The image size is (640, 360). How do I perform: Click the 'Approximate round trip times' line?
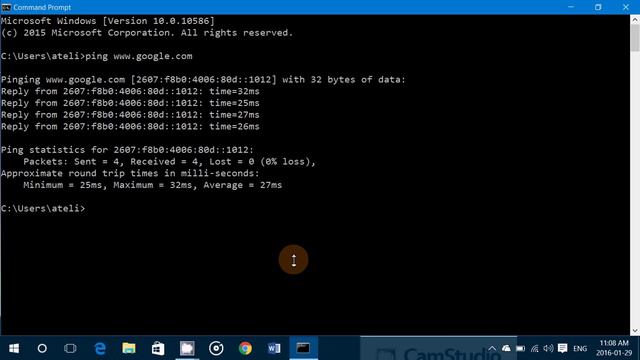pos(130,173)
